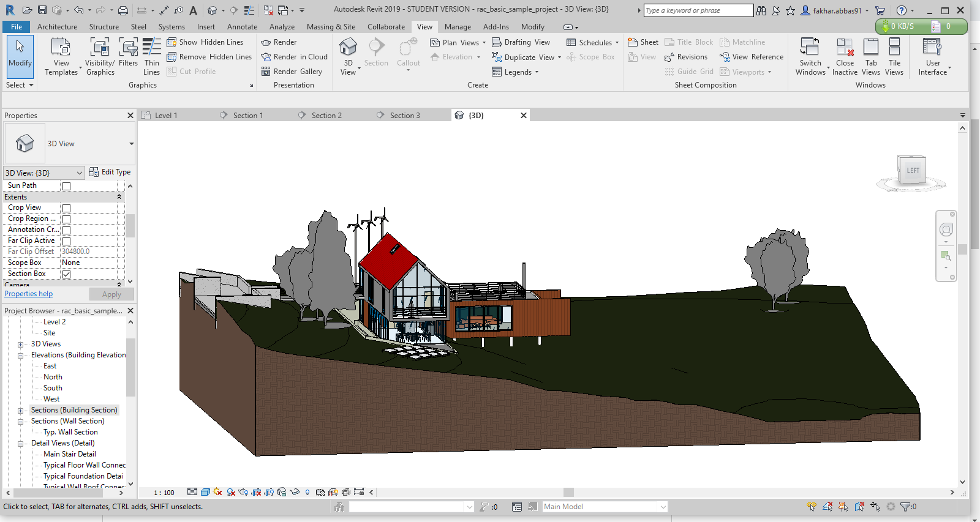
Task: Click the Properties help link
Action: point(28,294)
